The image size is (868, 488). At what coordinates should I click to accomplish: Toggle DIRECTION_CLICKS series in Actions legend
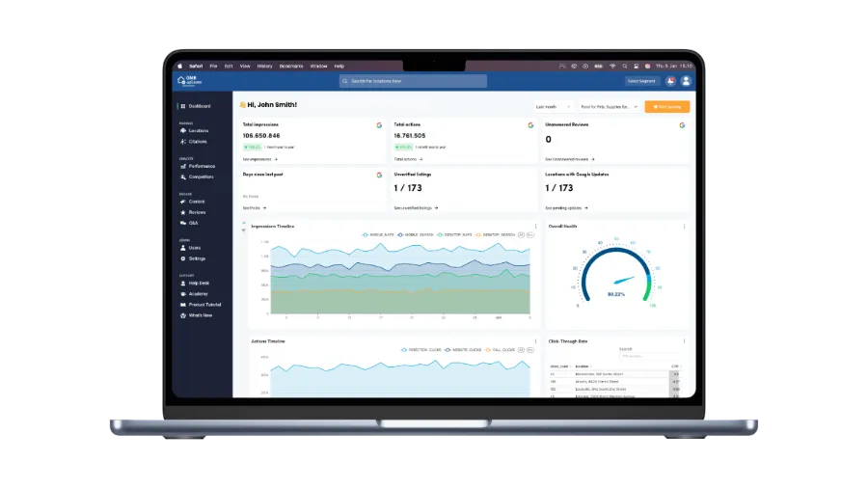pos(421,350)
